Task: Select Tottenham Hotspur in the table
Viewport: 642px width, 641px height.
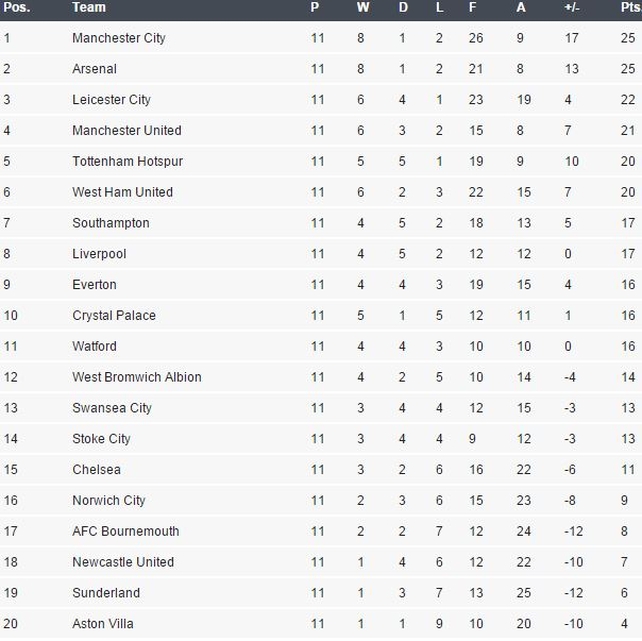Action: 127,161
